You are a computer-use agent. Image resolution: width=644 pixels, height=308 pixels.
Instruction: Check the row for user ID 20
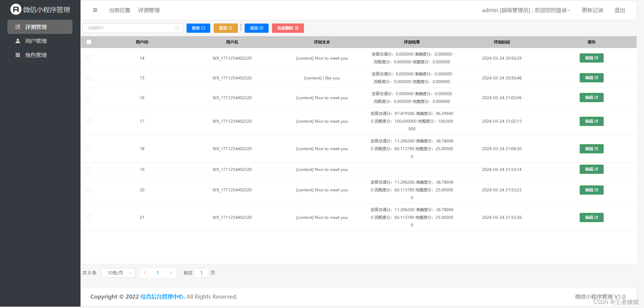point(89,190)
